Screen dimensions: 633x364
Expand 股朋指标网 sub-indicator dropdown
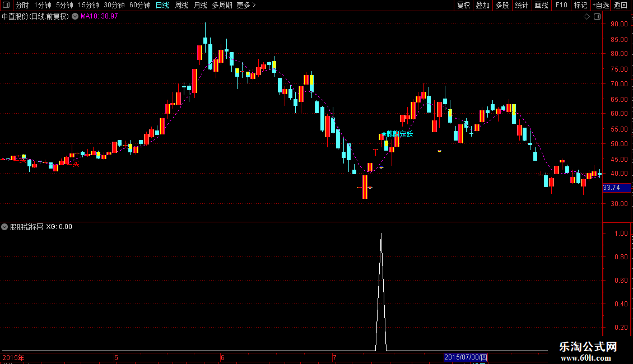4,227
